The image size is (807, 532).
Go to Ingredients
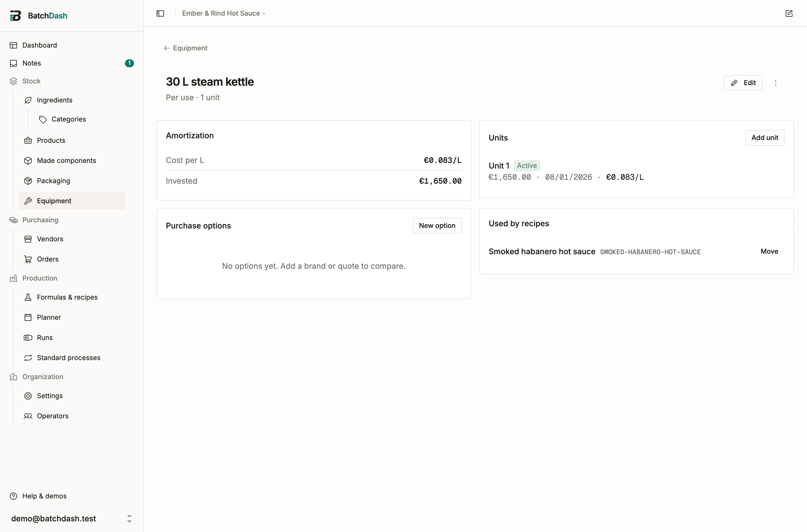pos(72,100)
